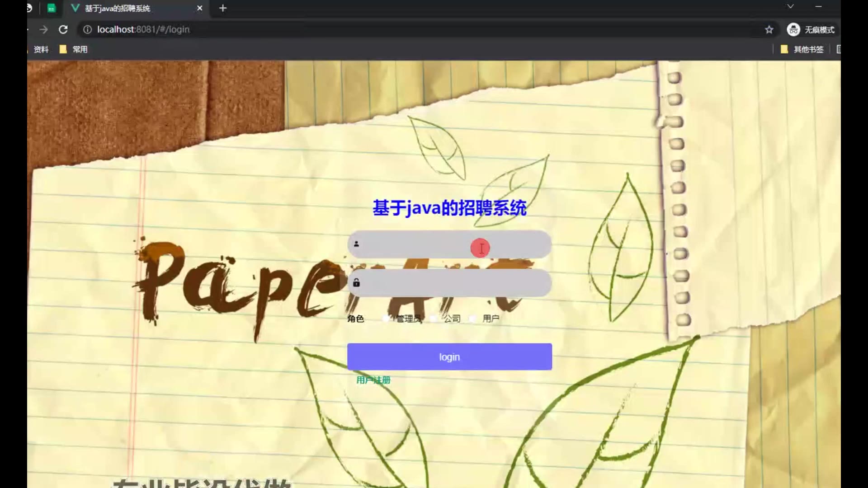Screen dimensions: 868x488
Task: Close the 基于java的招聘系统 tab
Action: (199, 8)
